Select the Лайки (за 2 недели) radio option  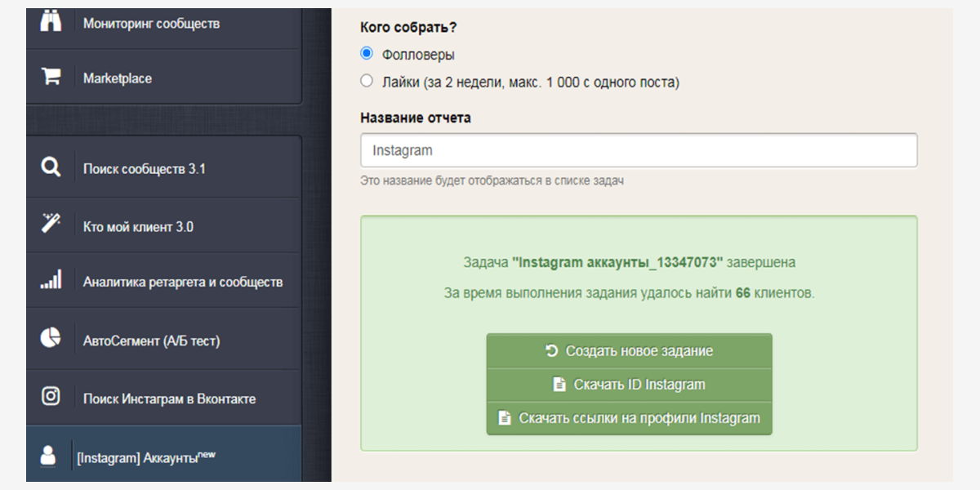tap(367, 81)
